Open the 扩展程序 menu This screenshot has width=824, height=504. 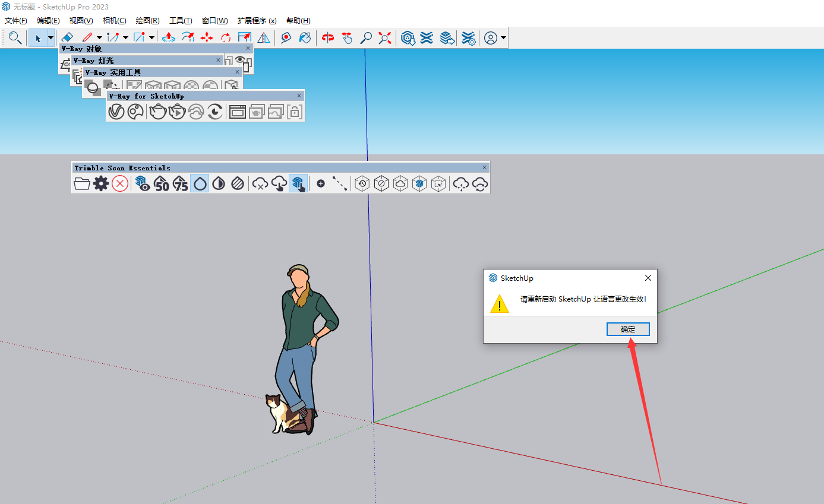[x=255, y=20]
